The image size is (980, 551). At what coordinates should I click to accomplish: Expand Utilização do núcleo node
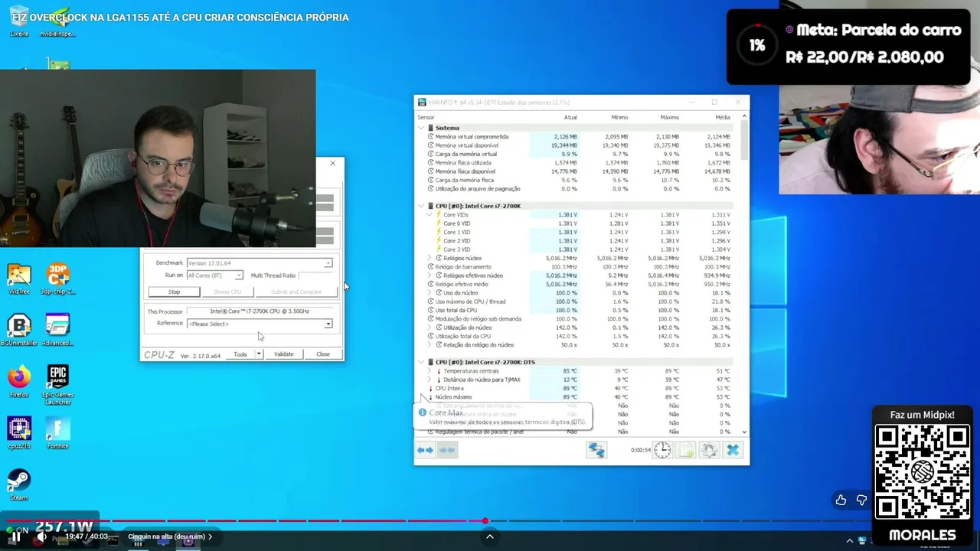click(x=430, y=328)
